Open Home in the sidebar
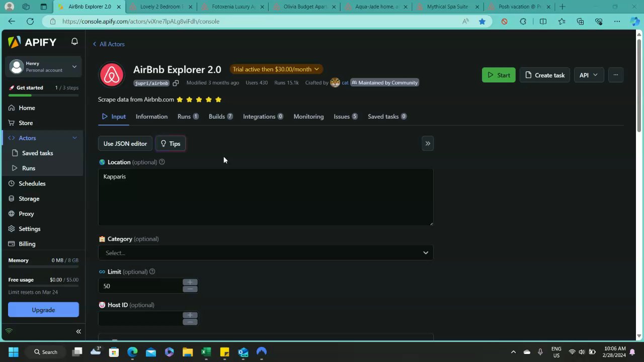The width and height of the screenshot is (644, 362). [x=27, y=108]
